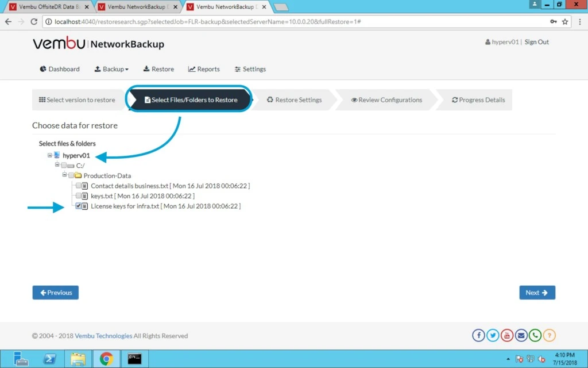This screenshot has width=588, height=368.
Task: Go to the Reports menu
Action: point(204,69)
